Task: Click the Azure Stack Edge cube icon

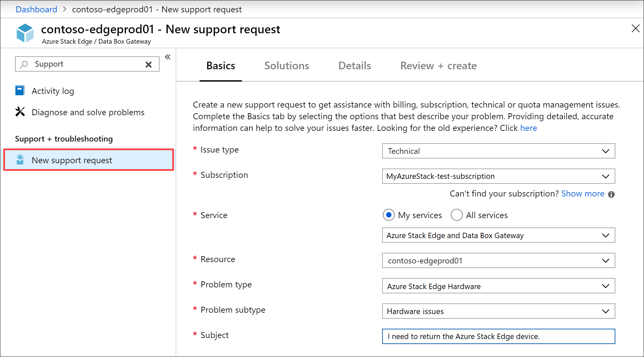Action: [25, 33]
